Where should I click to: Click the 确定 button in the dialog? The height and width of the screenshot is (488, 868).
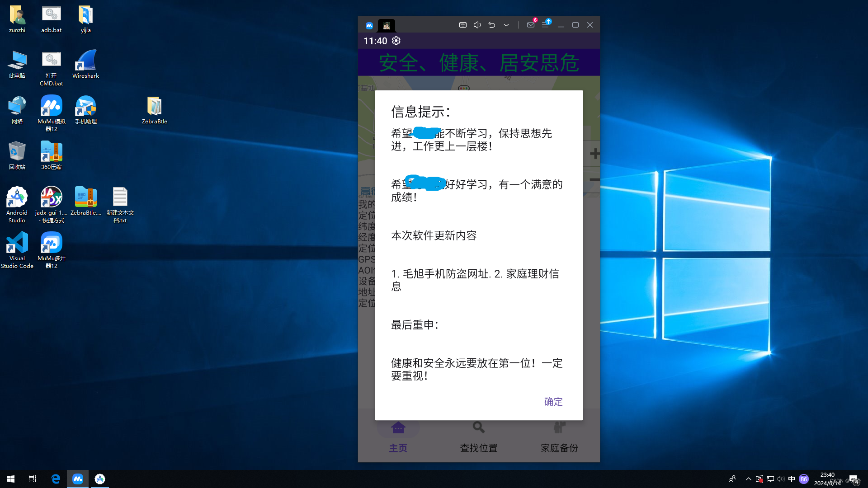pyautogui.click(x=553, y=402)
